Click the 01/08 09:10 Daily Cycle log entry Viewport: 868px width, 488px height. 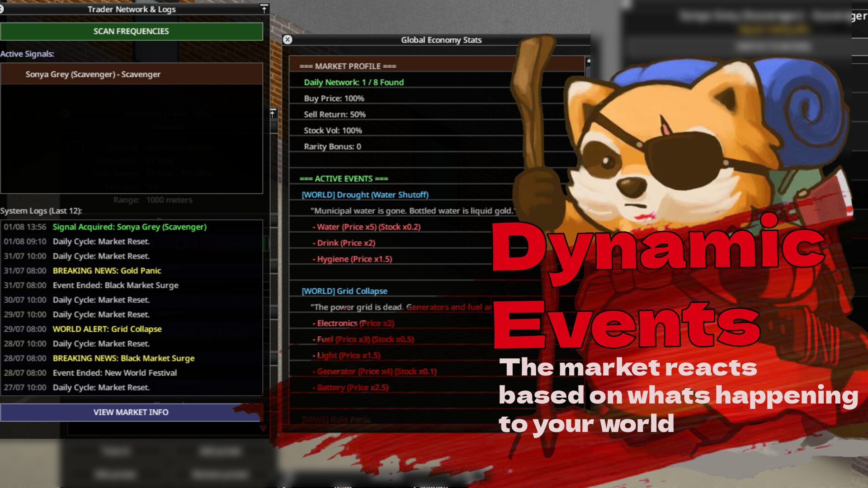tap(132, 241)
